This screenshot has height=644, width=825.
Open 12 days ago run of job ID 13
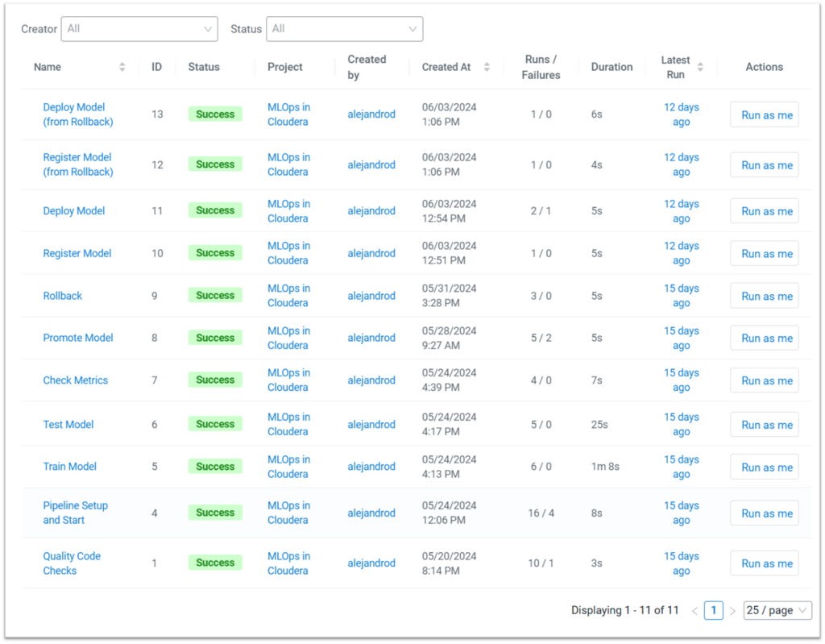682,114
